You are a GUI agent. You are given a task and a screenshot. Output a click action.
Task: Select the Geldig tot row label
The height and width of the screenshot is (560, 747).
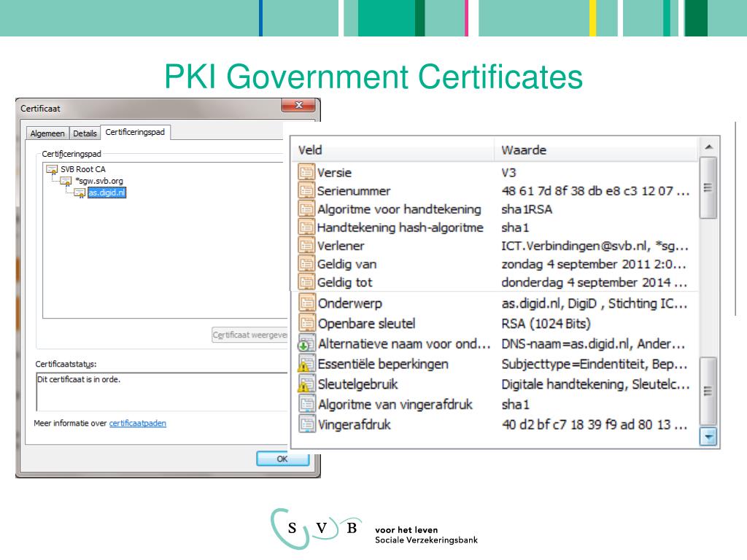click(344, 282)
